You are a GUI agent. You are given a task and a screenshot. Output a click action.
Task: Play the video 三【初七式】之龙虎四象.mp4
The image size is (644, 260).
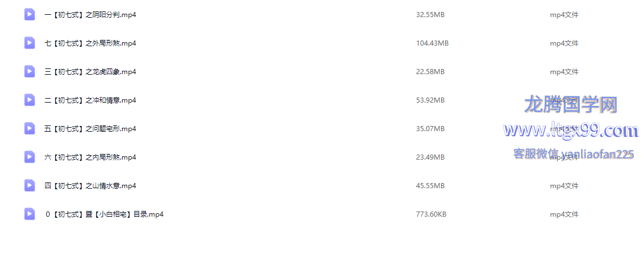coord(90,72)
